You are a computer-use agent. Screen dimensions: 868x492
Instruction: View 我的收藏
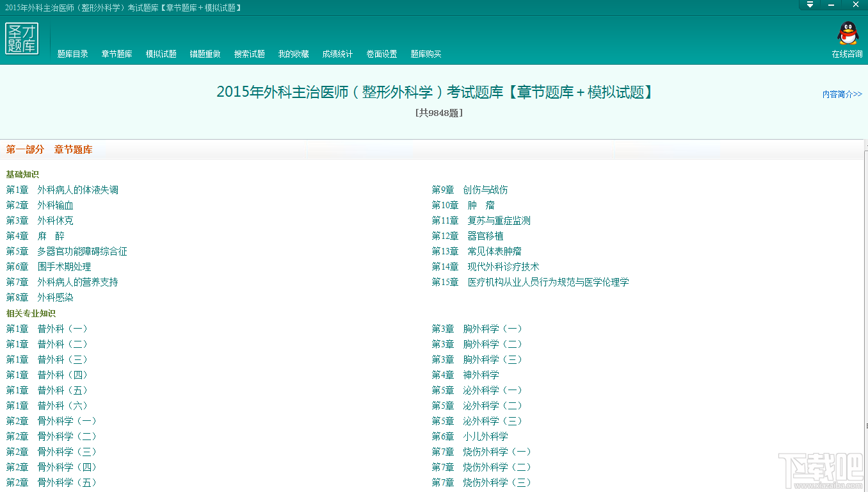294,54
